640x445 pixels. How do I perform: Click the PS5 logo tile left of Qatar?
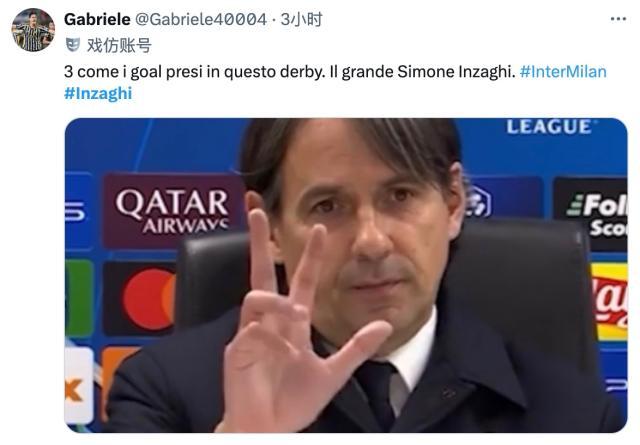pyautogui.click(x=78, y=211)
